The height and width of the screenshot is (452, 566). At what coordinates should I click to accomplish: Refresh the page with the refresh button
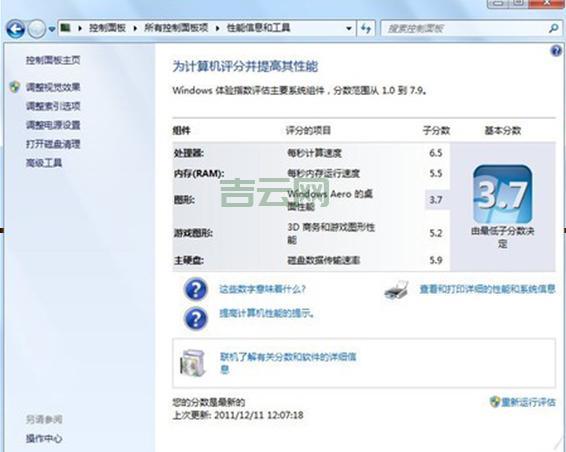point(366,29)
